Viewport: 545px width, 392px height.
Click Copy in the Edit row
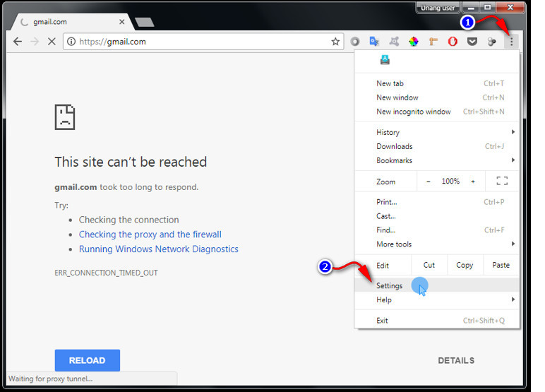pos(465,265)
